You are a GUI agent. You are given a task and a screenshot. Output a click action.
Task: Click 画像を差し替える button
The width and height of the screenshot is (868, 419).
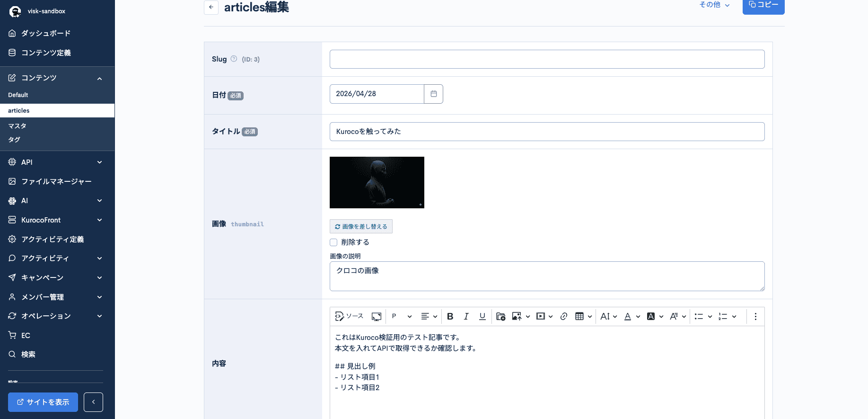pyautogui.click(x=361, y=226)
